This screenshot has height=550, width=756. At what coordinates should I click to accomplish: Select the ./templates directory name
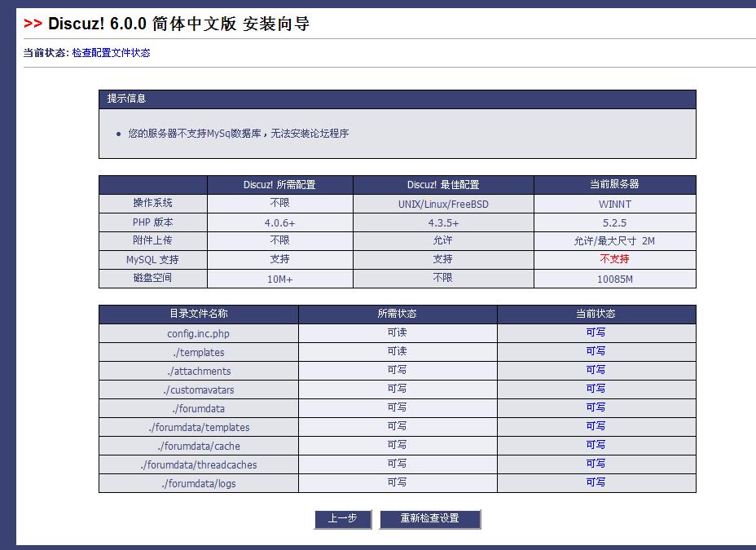click(x=198, y=352)
